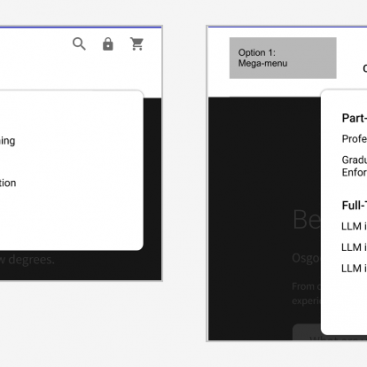Open the shopping cart icon
This screenshot has height=367, width=367.
137,44
